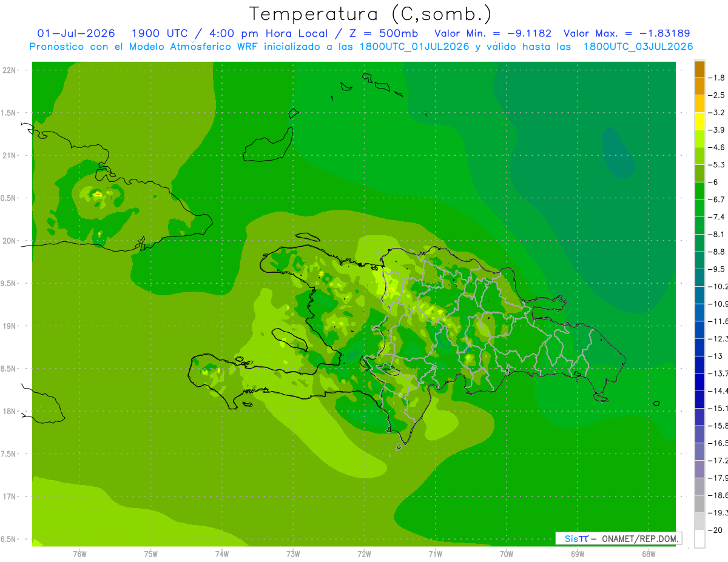Click the '-5.3' colorbar label
The width and height of the screenshot is (728, 562).
pos(716,165)
